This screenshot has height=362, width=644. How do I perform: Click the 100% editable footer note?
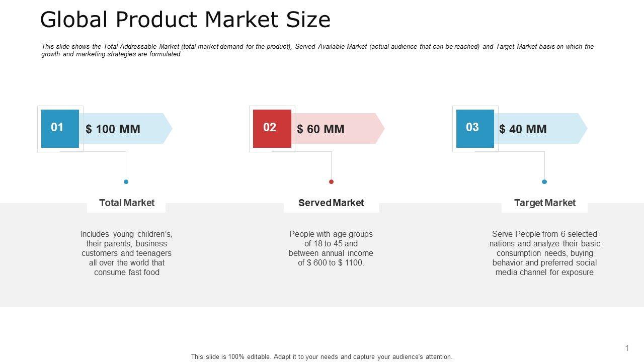tap(321, 357)
